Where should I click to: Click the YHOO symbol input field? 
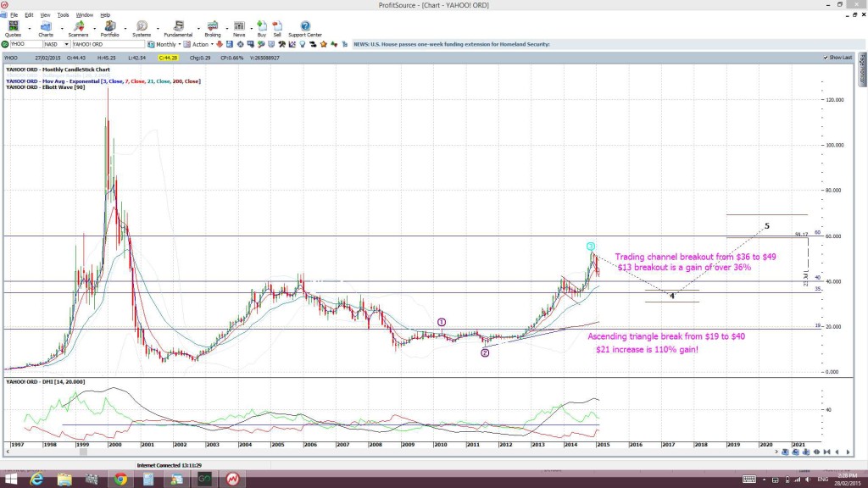click(26, 44)
